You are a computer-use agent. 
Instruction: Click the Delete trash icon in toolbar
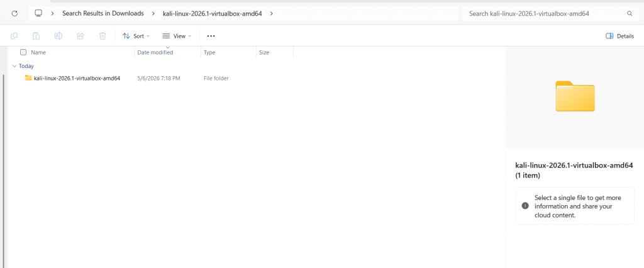click(x=103, y=36)
